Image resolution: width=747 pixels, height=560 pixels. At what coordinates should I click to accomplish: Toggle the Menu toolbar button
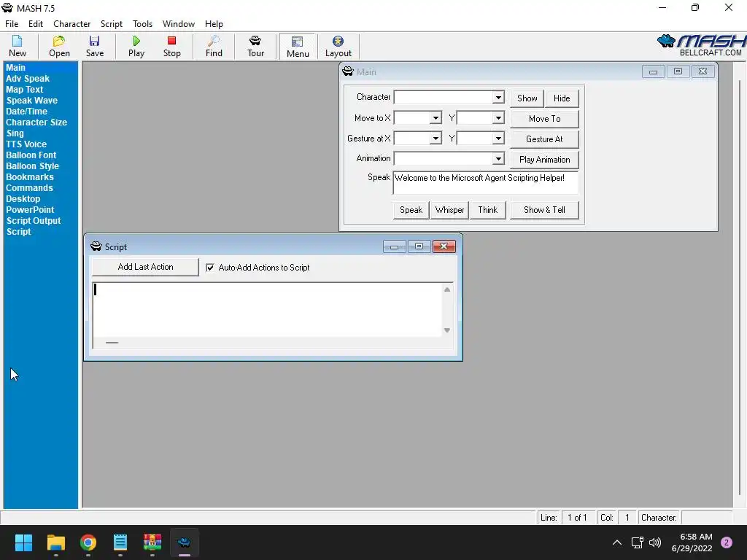point(298,47)
